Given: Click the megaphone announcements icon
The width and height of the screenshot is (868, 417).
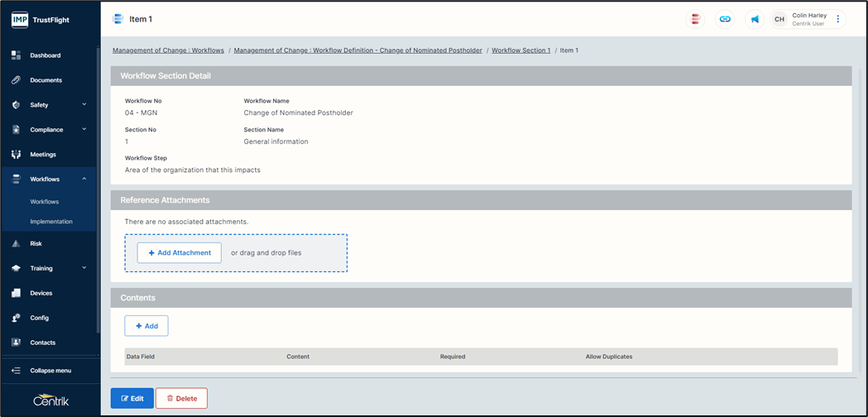Looking at the screenshot, I should pos(754,19).
